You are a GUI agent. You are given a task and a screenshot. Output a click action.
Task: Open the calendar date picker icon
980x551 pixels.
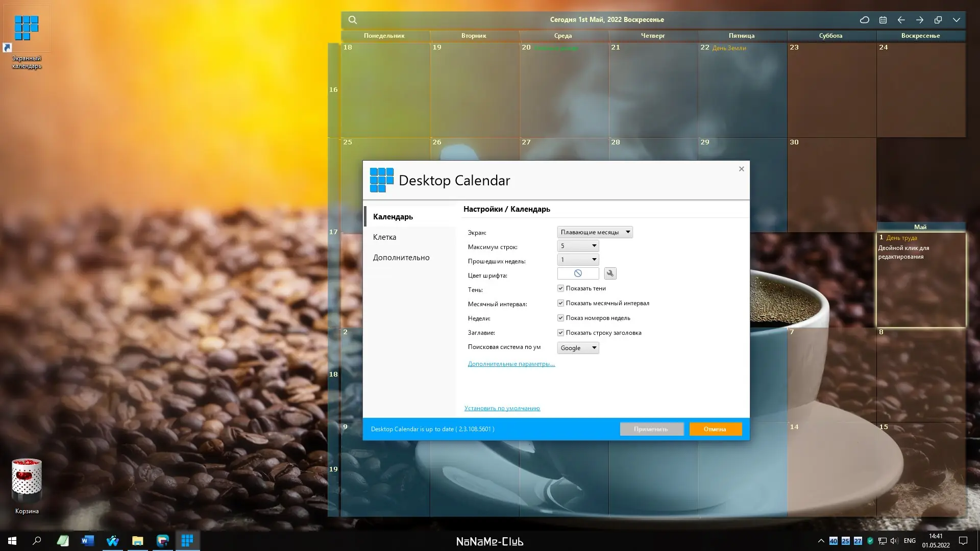click(883, 20)
